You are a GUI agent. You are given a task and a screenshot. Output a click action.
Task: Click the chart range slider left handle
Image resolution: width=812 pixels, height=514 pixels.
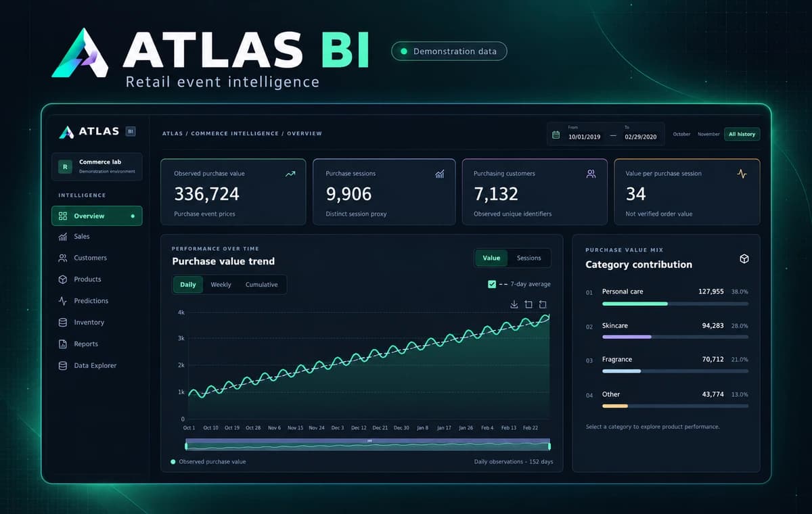tap(186, 446)
